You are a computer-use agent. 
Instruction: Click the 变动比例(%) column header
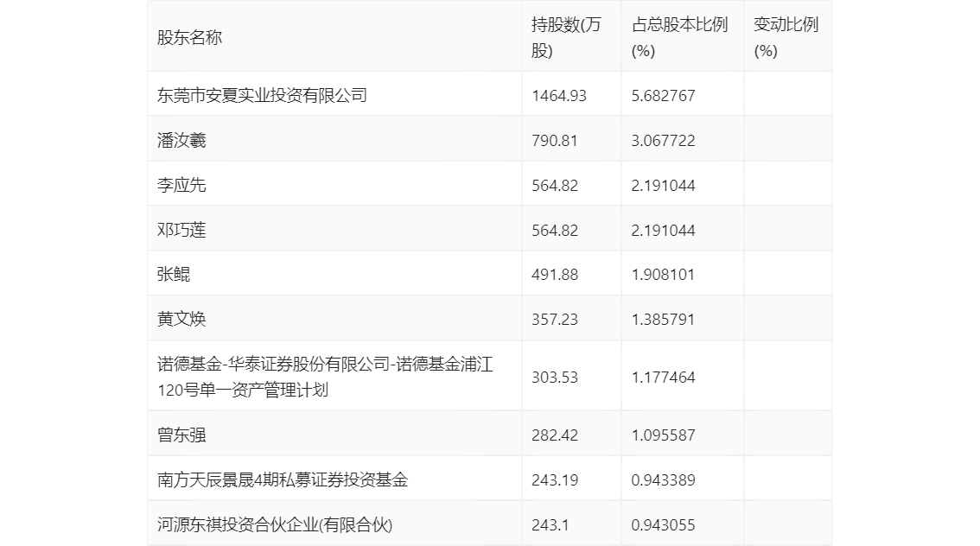(786, 37)
